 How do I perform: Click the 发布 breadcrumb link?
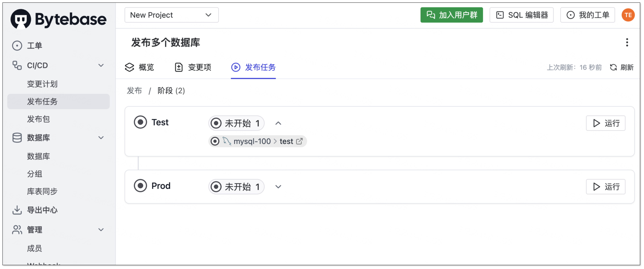[x=134, y=91]
